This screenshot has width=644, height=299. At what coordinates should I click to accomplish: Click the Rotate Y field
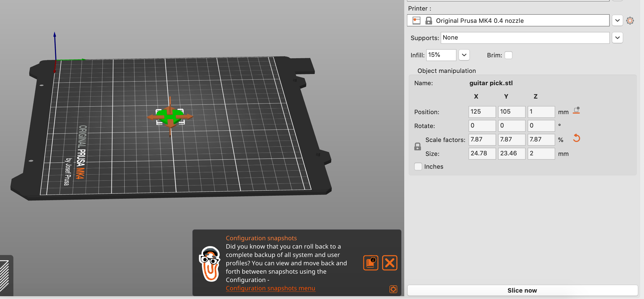click(512, 126)
